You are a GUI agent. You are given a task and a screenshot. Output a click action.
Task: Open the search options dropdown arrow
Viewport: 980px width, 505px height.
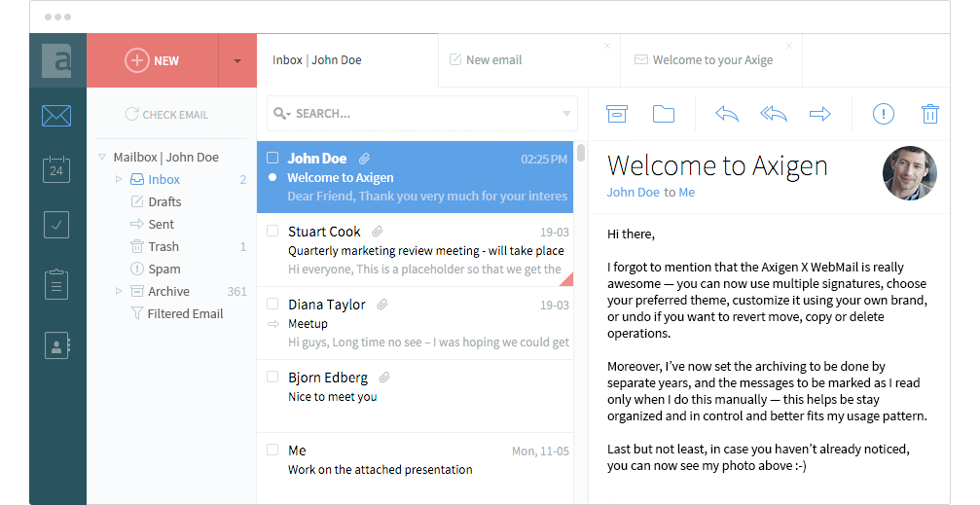click(x=566, y=114)
